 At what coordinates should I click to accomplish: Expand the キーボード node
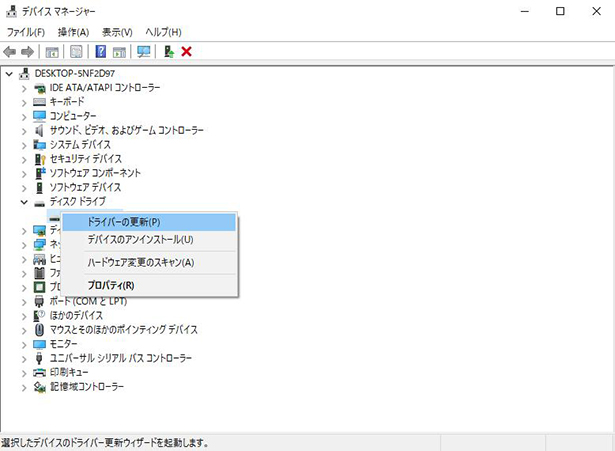tap(24, 103)
